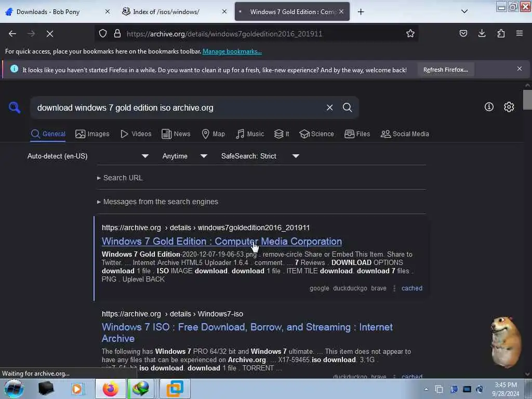Click the search engine logo at left
The width and height of the screenshot is (532, 399).
(x=14, y=108)
